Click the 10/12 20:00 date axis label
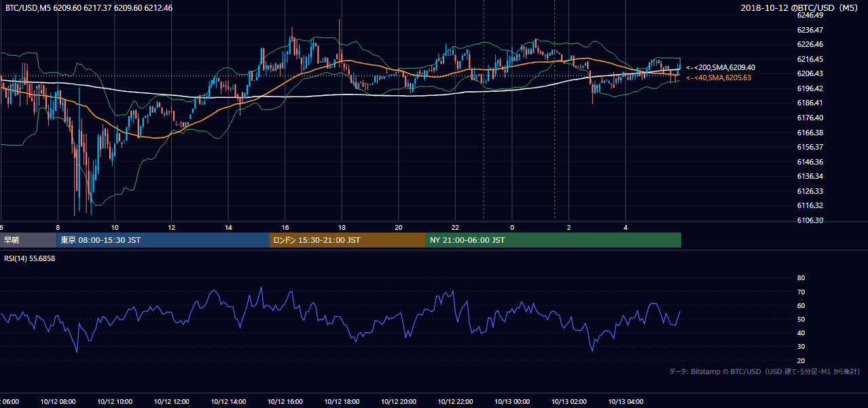 [399, 401]
